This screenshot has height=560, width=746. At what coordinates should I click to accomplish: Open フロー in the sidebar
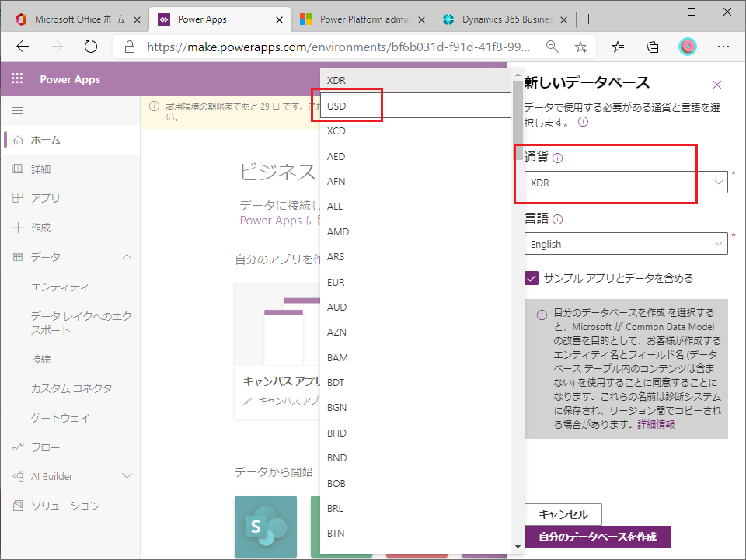(x=71, y=447)
